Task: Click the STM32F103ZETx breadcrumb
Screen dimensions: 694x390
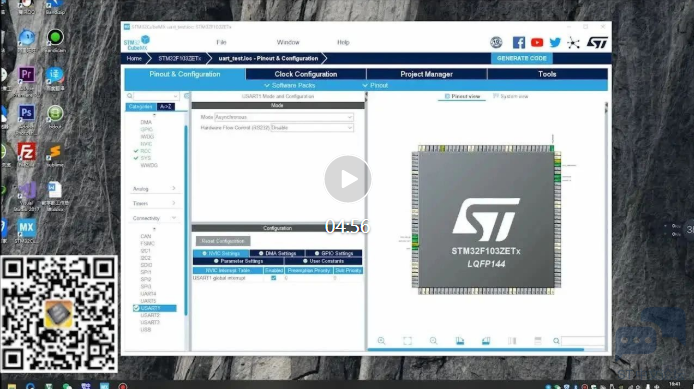Action: tap(180, 58)
